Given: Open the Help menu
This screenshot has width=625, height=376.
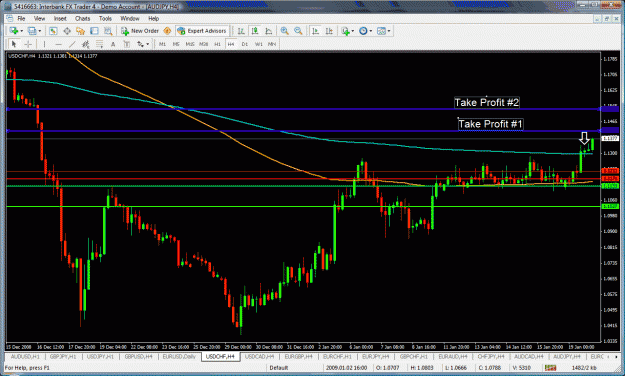Looking at the screenshot, I should click(x=153, y=18).
